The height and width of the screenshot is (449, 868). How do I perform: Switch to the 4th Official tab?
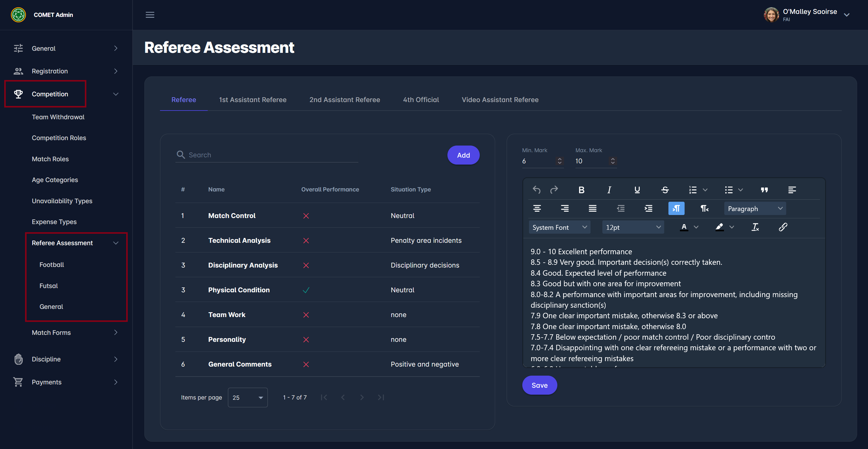point(421,100)
